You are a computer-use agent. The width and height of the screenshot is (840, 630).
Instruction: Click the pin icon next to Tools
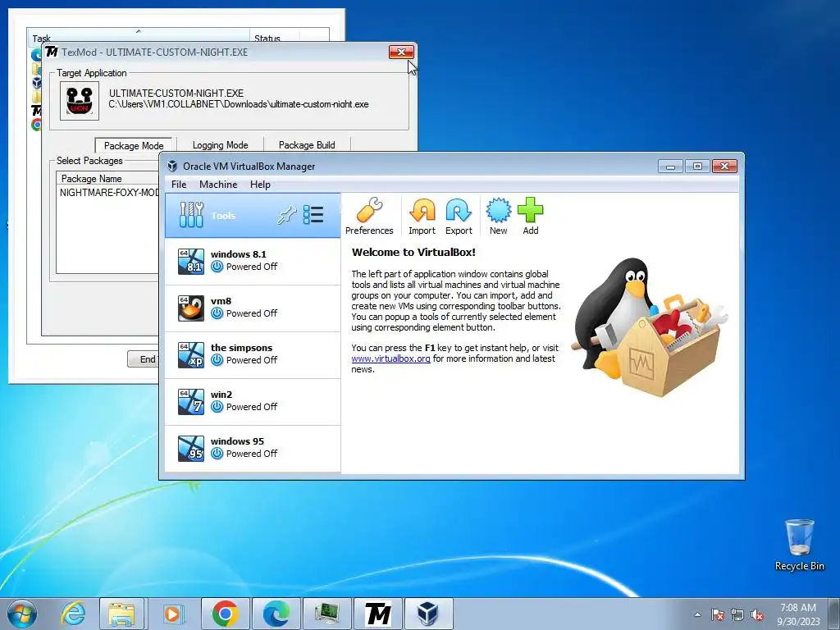tap(286, 216)
